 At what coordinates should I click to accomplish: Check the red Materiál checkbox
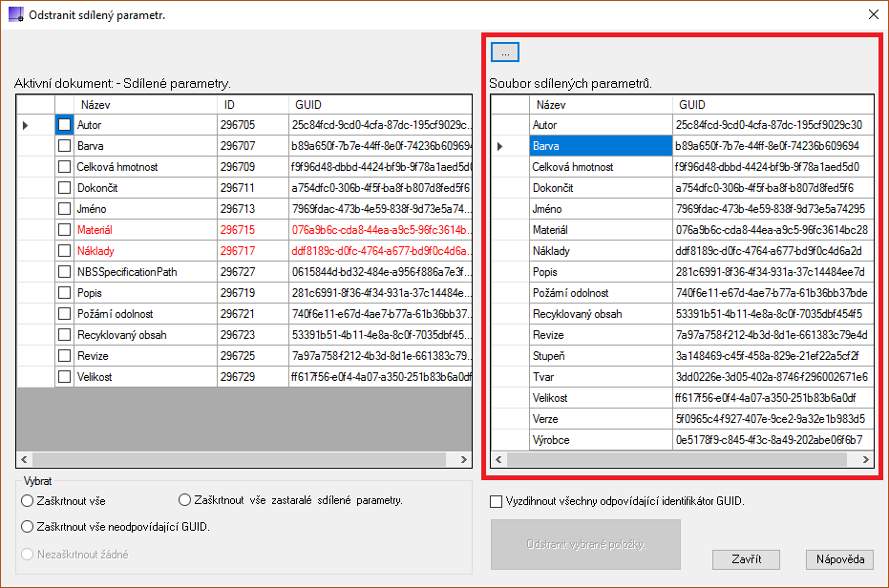(x=65, y=230)
